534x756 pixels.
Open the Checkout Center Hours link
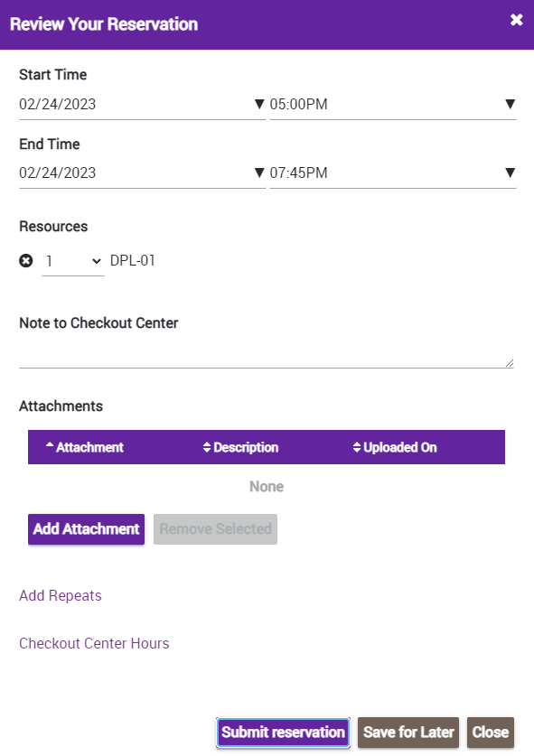(x=94, y=643)
